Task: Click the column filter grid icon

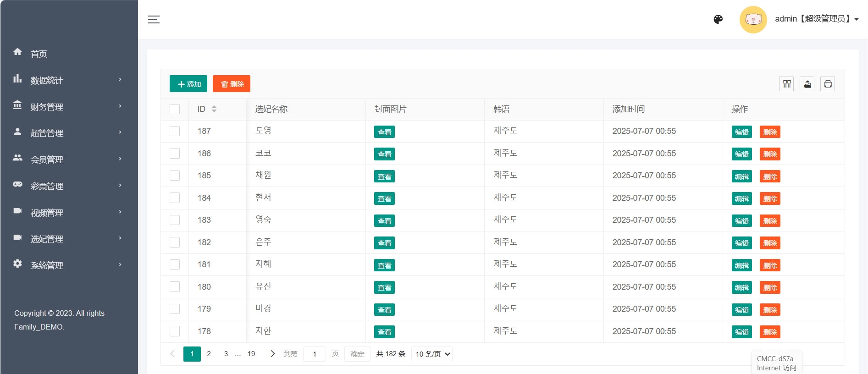Action: pyautogui.click(x=786, y=84)
